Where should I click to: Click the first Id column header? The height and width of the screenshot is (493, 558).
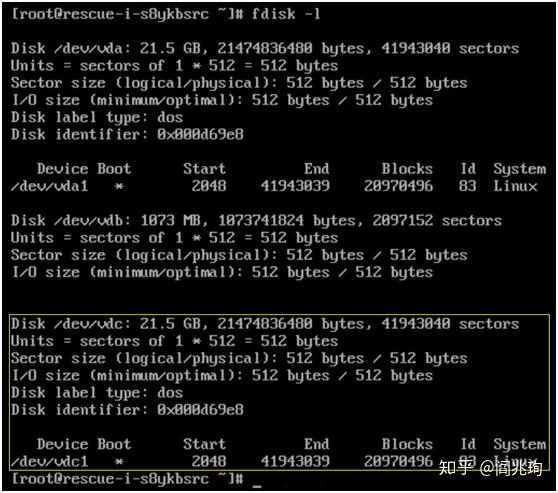pyautogui.click(x=468, y=169)
